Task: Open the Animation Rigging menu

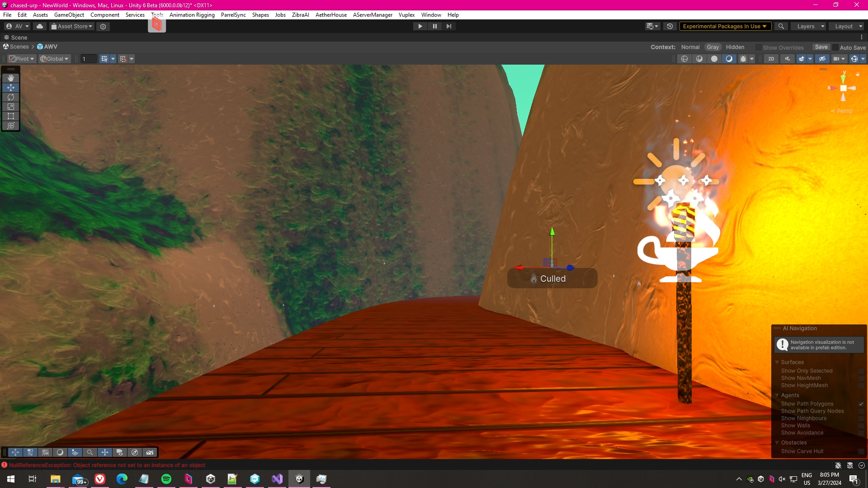Action: coord(192,15)
